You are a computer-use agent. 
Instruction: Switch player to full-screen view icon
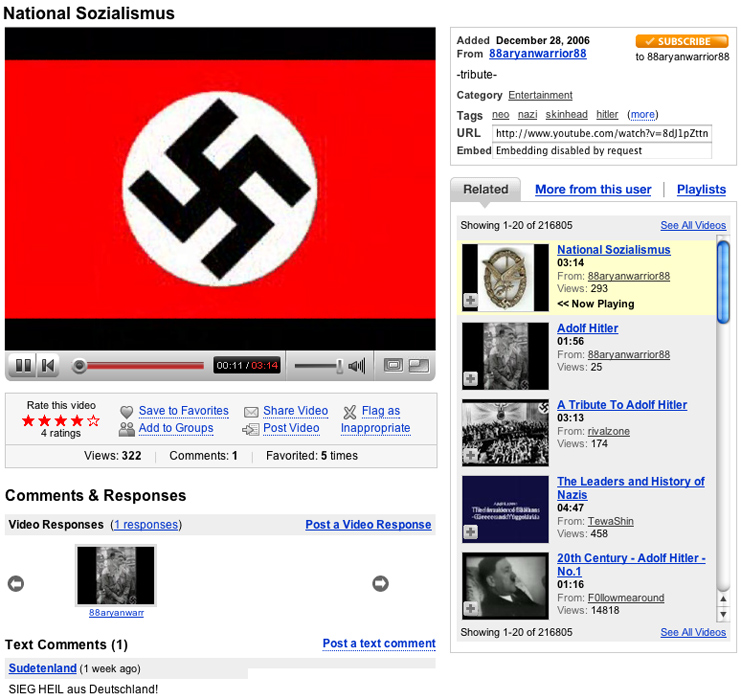(419, 366)
